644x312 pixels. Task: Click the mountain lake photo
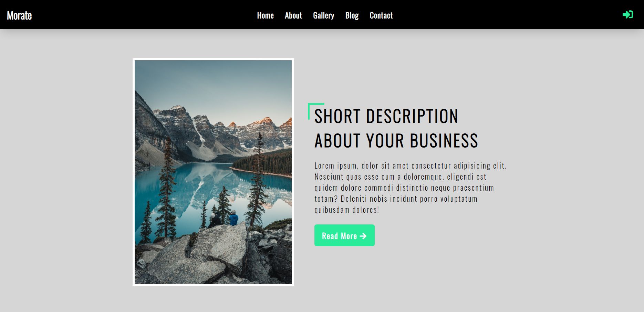tap(213, 172)
